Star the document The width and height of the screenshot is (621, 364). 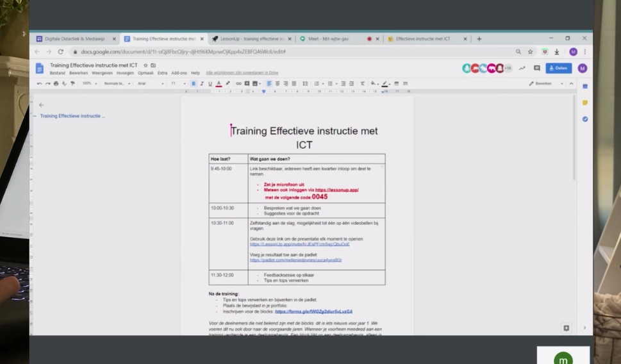pyautogui.click(x=145, y=65)
